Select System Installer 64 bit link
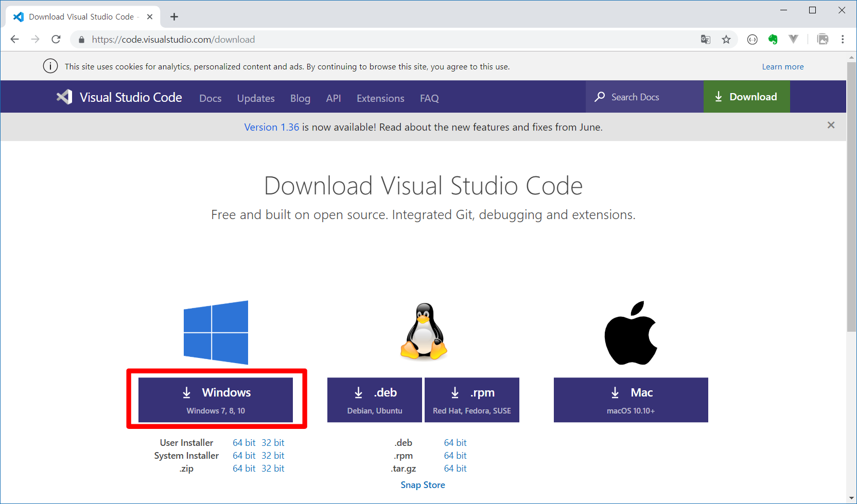This screenshot has width=857, height=504. point(244,456)
